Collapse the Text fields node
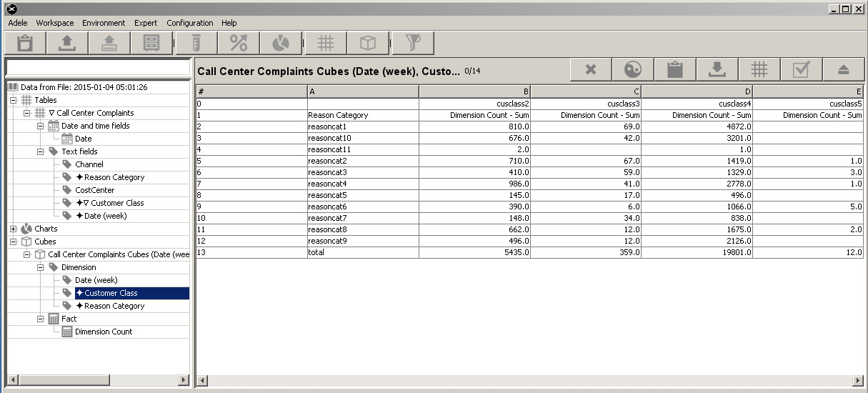 coord(40,151)
